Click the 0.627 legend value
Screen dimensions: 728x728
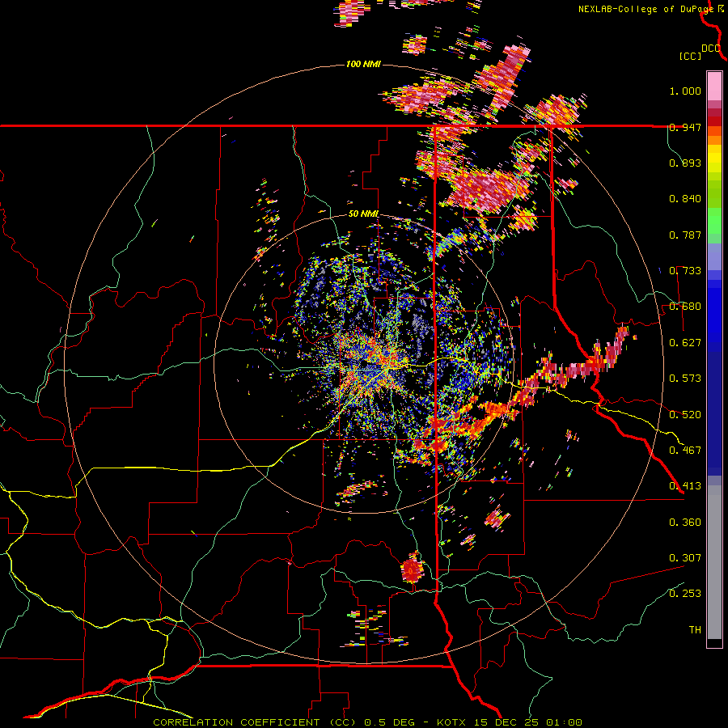(685, 343)
